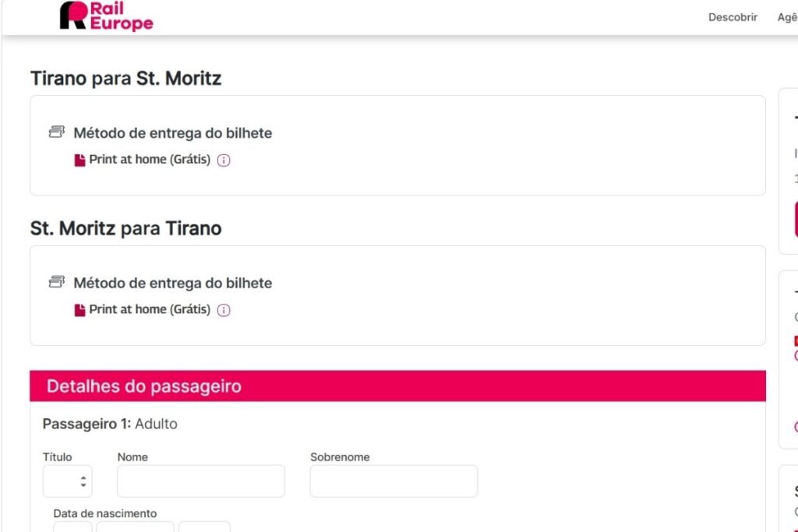
Task: Click the St. Moritz para Tirano heading
Action: pos(126,228)
